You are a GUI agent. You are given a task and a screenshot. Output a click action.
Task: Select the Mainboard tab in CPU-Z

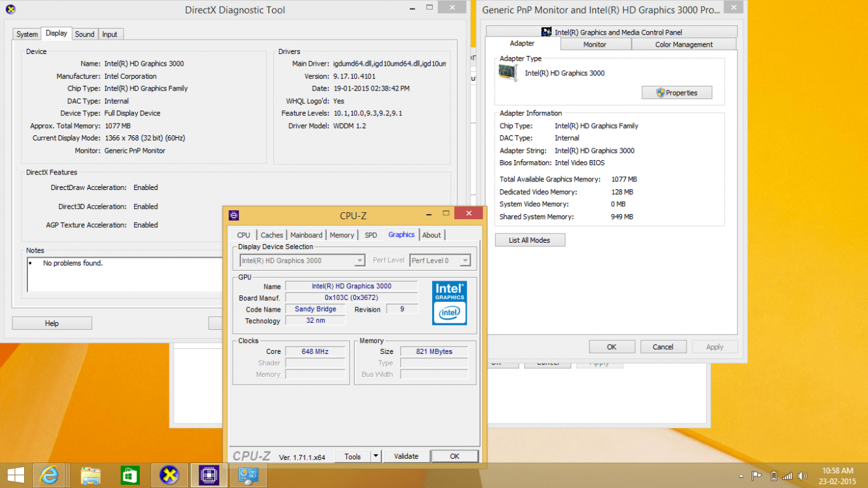click(x=306, y=235)
